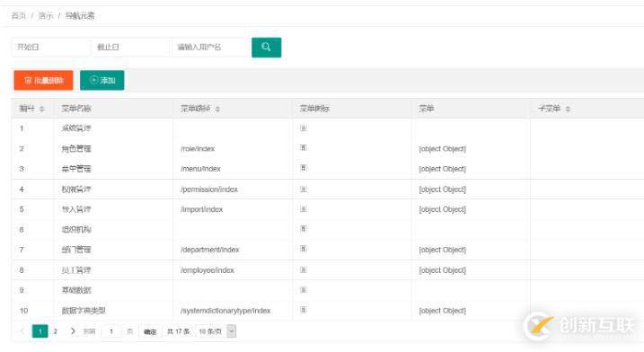Click the 请输入用户名 username input

(211, 48)
